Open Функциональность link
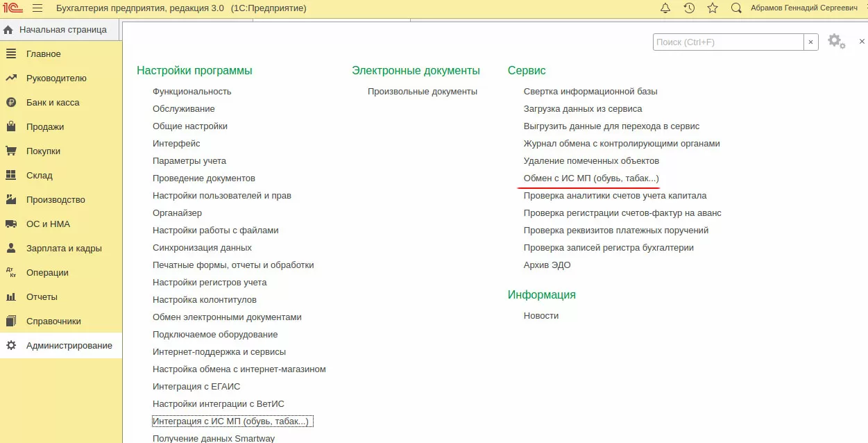The width and height of the screenshot is (868, 443). [192, 92]
